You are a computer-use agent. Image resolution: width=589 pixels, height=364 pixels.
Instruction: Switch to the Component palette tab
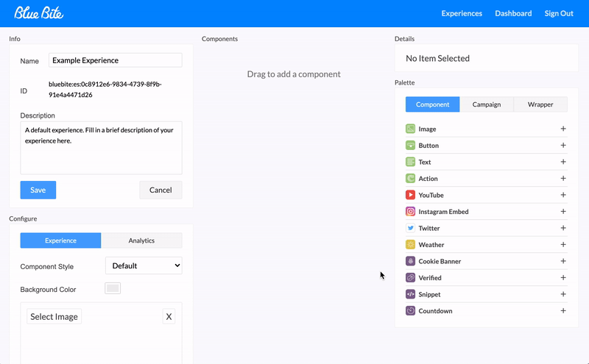pyautogui.click(x=432, y=104)
